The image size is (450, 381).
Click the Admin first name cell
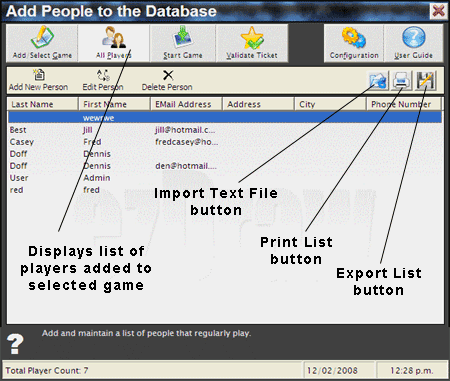[x=97, y=178]
